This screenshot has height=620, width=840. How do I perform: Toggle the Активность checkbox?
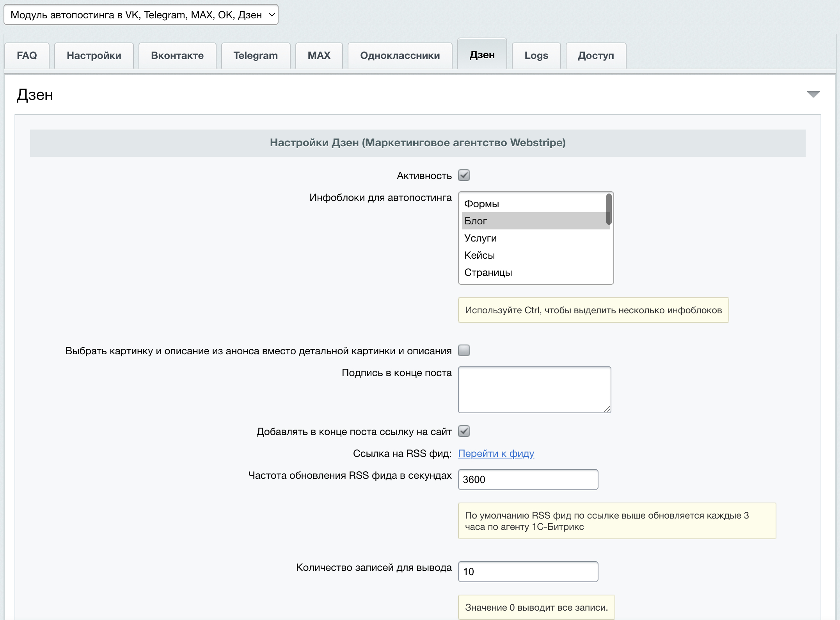click(464, 176)
